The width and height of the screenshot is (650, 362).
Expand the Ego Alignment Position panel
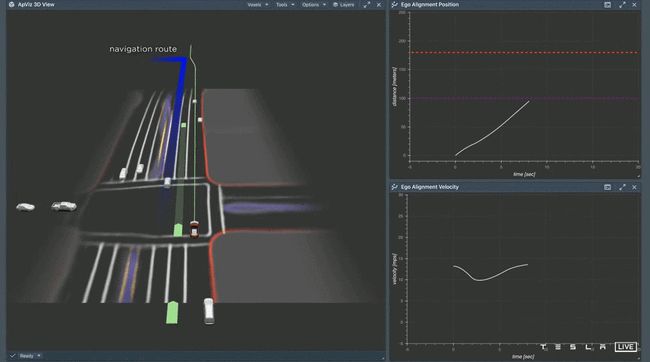tap(622, 5)
